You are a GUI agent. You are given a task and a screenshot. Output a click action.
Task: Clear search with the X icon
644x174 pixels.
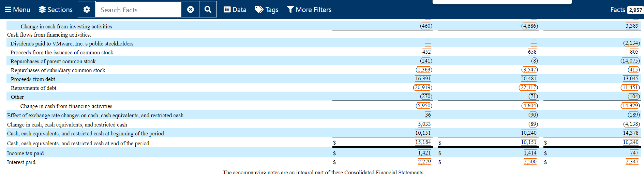click(x=191, y=10)
